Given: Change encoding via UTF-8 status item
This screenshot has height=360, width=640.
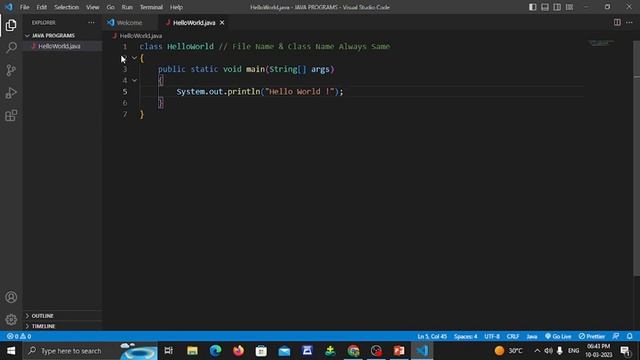Looking at the screenshot, I should (492, 336).
